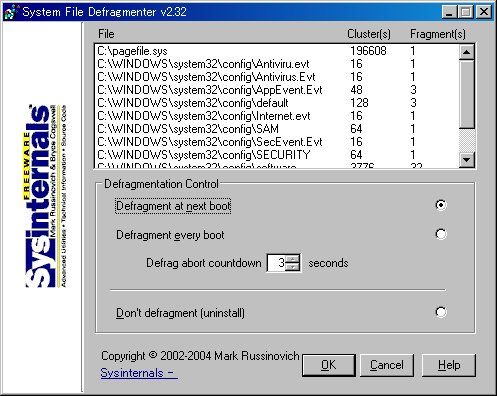The height and width of the screenshot is (396, 497).
Task: Select Defragment at next boot radio button
Action: coord(441,205)
